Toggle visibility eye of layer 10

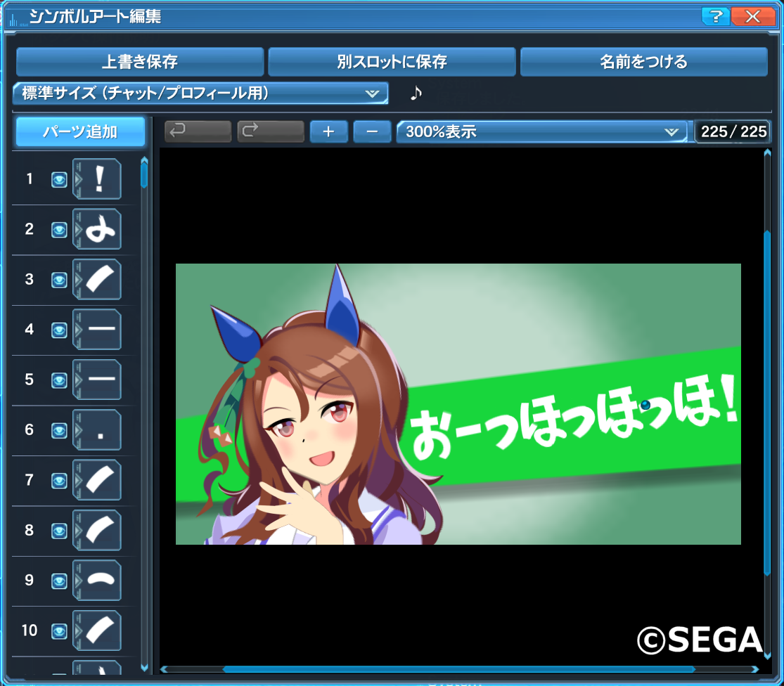(x=59, y=631)
